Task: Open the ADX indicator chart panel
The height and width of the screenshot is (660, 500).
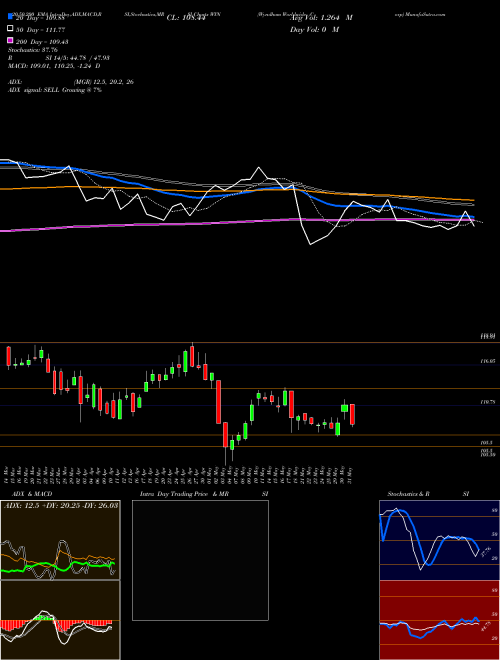Action: pyautogui.click(x=60, y=540)
